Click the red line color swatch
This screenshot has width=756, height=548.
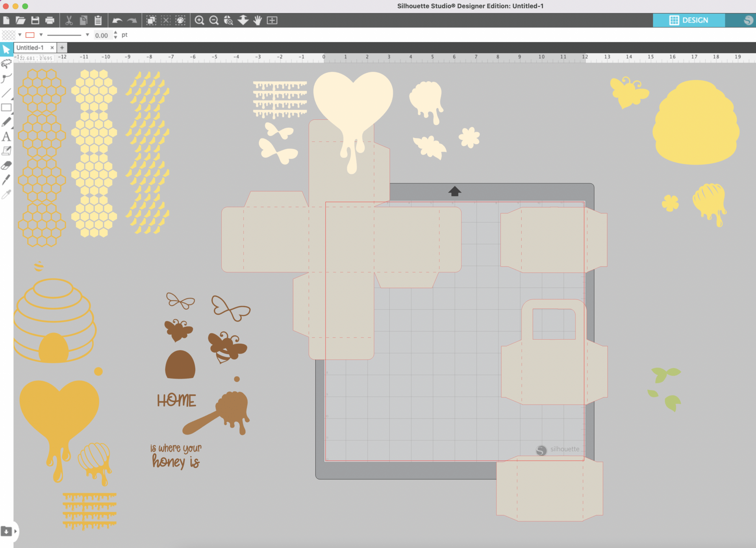(x=30, y=35)
